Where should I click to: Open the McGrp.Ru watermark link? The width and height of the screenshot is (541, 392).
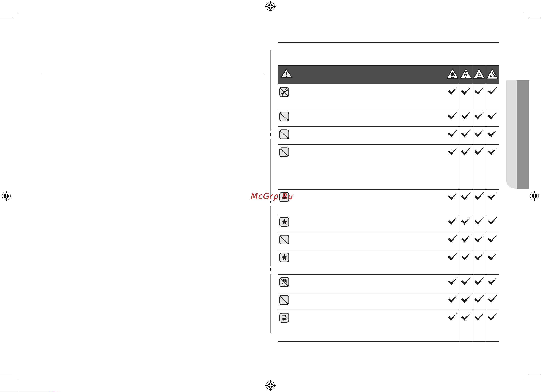click(x=272, y=196)
